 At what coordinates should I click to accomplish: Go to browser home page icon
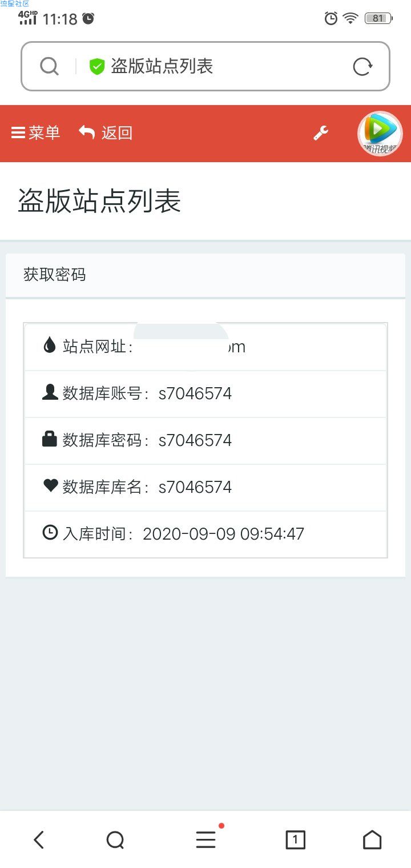pos(372,839)
